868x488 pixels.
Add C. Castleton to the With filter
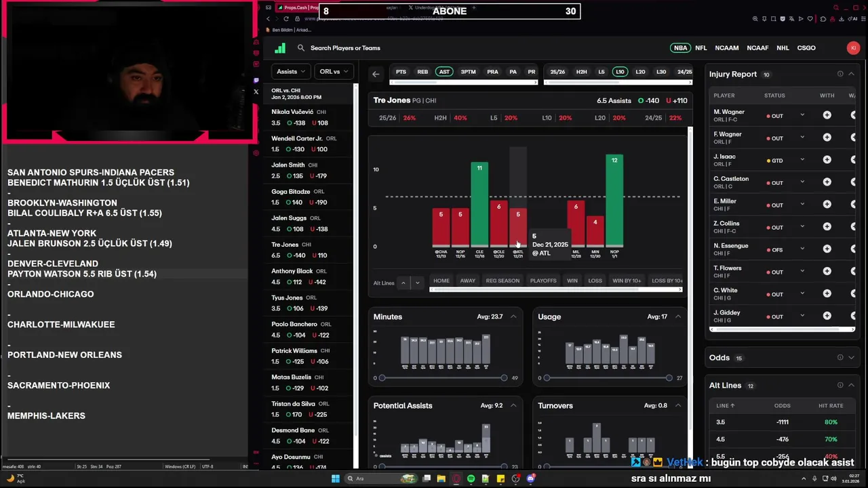[x=827, y=182]
